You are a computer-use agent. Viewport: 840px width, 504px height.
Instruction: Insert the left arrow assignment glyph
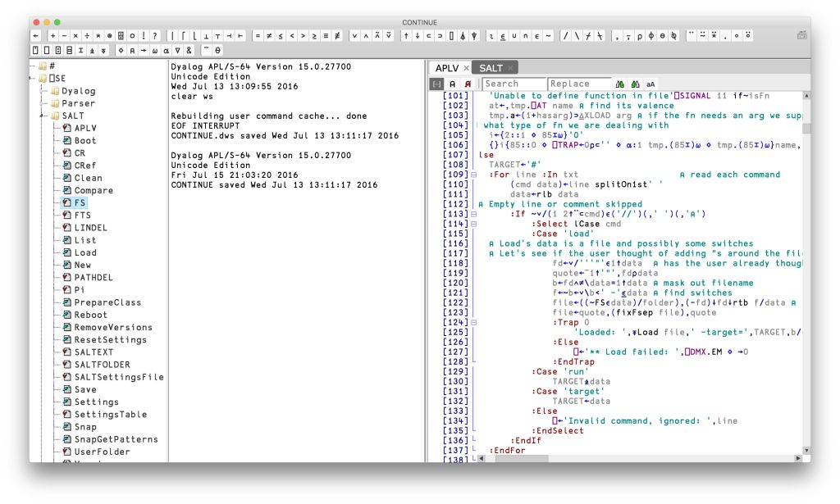pos(35,36)
